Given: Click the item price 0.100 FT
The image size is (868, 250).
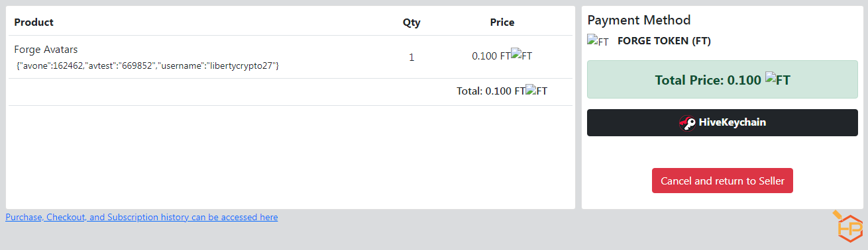Looking at the screenshot, I should (x=491, y=56).
